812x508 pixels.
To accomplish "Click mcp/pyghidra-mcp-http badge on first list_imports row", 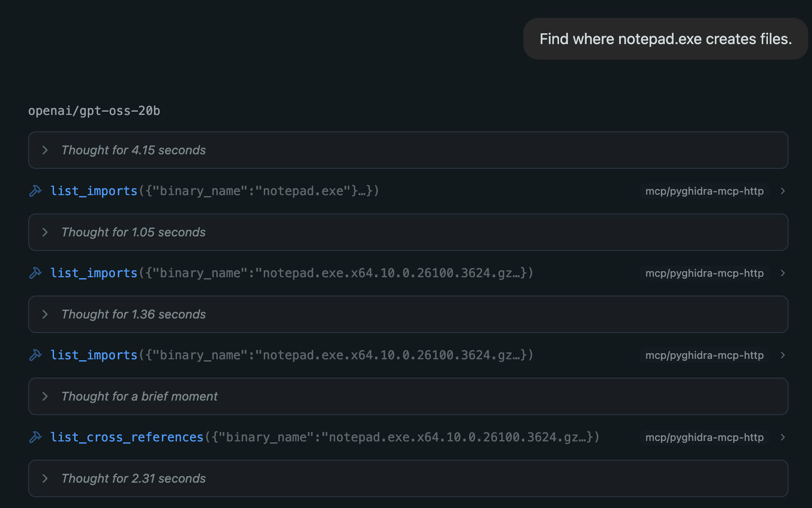I will coord(704,191).
